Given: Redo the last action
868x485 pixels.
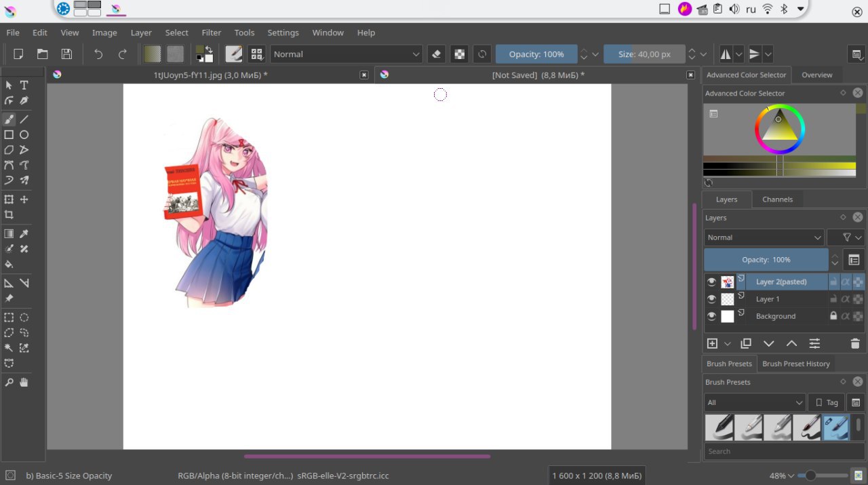Looking at the screenshot, I should 122,54.
